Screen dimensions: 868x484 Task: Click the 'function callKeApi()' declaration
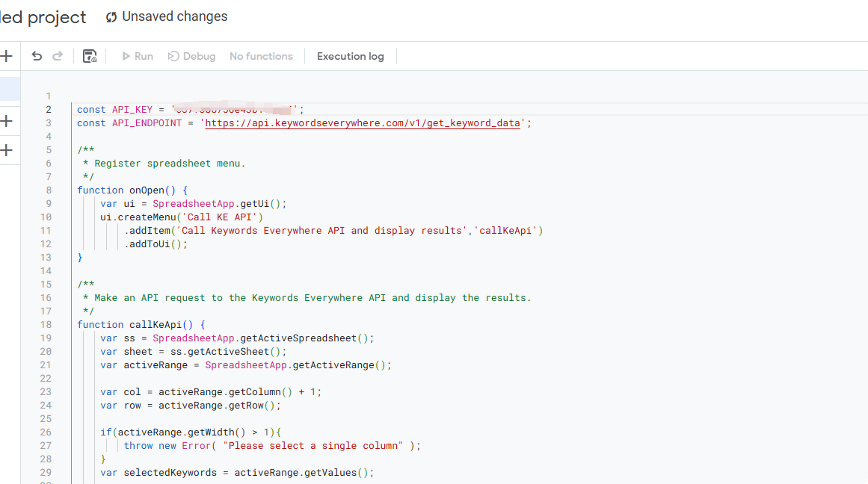pos(141,325)
